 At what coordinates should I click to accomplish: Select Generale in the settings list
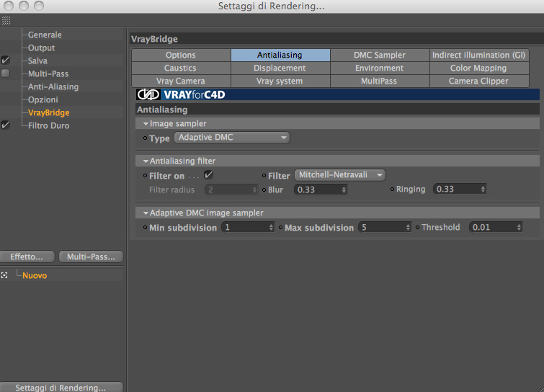(x=45, y=35)
